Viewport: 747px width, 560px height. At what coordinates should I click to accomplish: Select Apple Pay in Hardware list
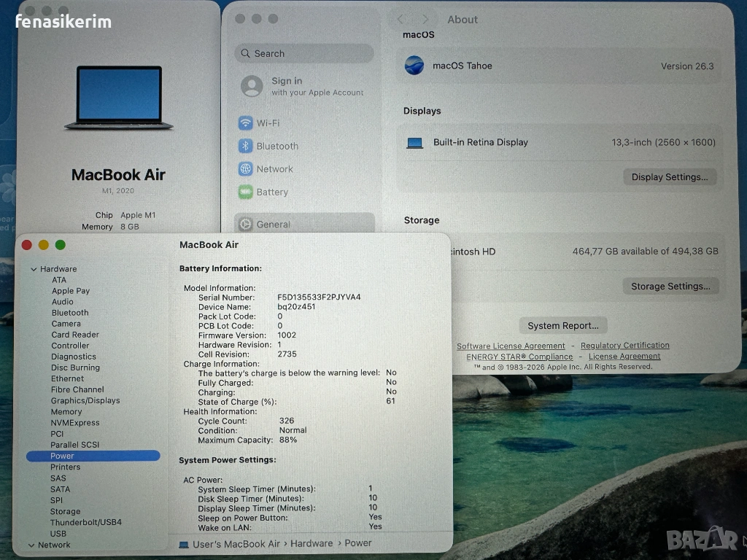pyautogui.click(x=71, y=291)
